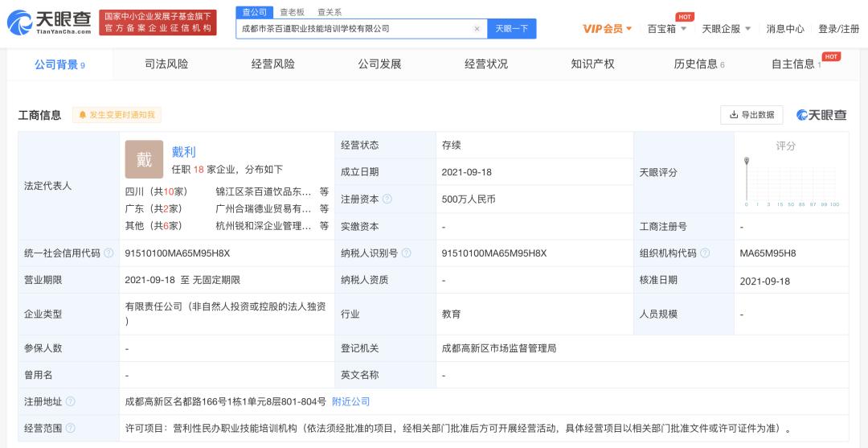Switch to the 司法风险 tab
The height and width of the screenshot is (448, 868).
pyautogui.click(x=166, y=64)
